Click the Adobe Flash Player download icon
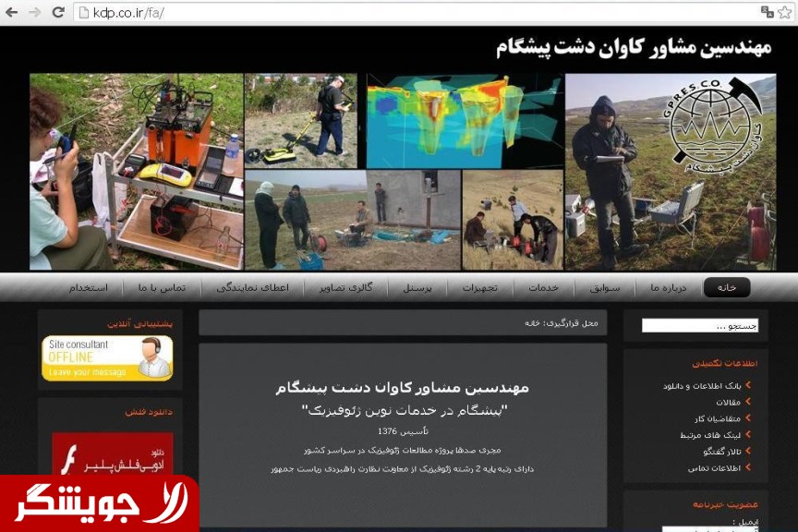The image size is (798, 532). pyautogui.click(x=112, y=456)
